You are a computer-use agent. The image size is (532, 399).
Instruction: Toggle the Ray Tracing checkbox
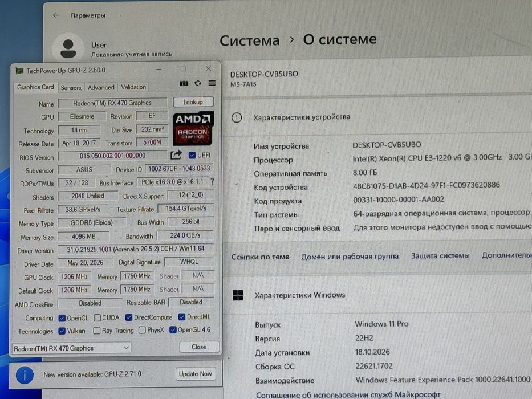pos(97,331)
